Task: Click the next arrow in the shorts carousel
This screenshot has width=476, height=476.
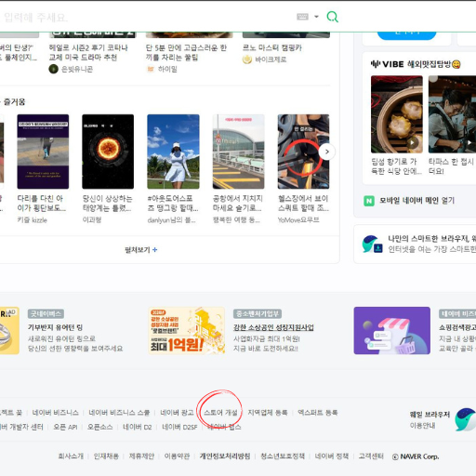Action: (326, 152)
